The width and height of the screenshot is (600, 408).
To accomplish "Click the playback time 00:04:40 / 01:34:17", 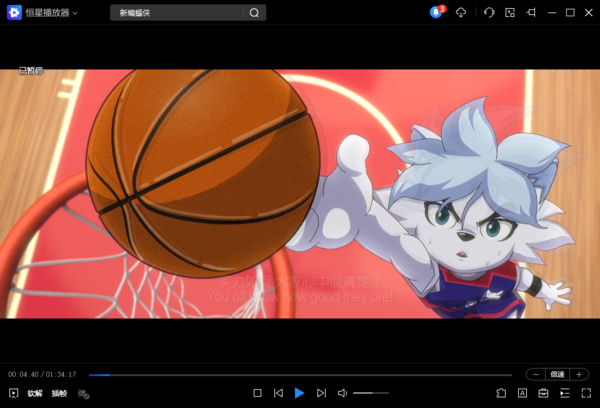I will coord(42,374).
